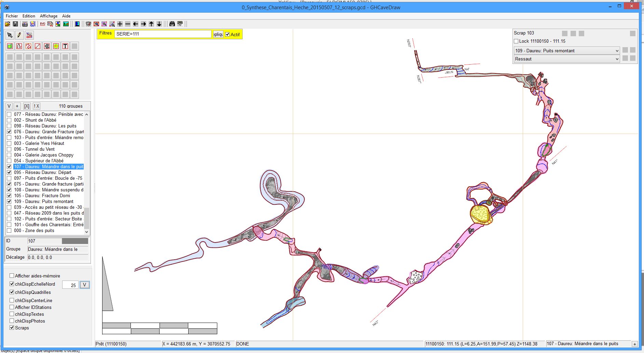This screenshot has height=353, width=644.
Task: Select group 096 - Tunnel du Vent
Action: coord(34,149)
